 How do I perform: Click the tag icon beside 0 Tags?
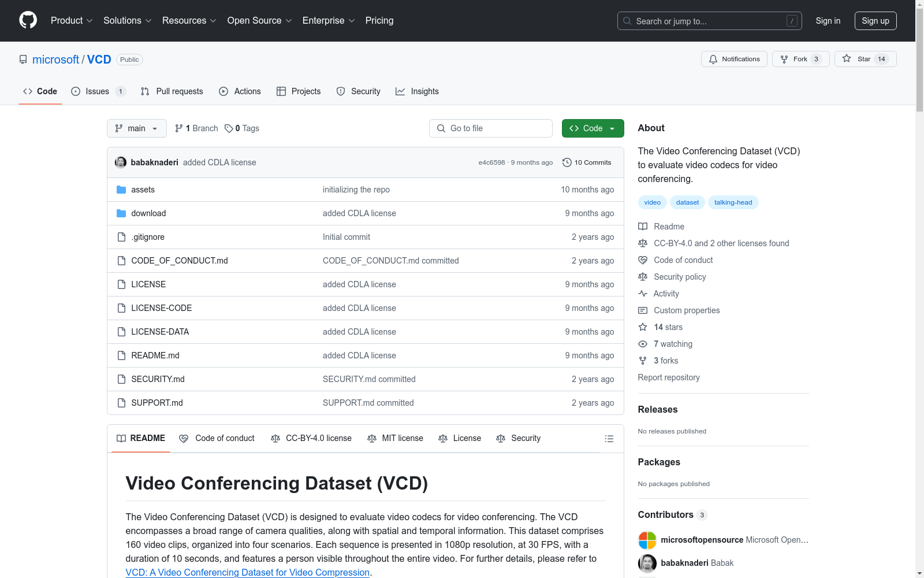pos(229,128)
